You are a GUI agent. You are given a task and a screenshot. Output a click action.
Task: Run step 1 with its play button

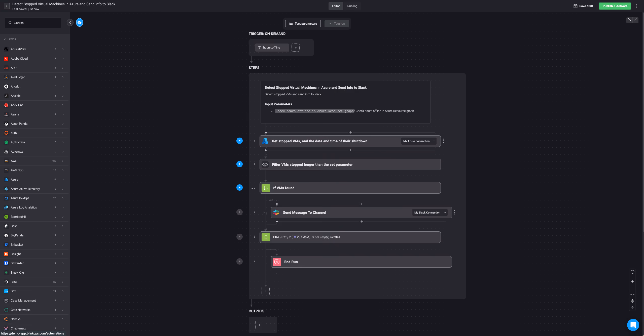239,141
